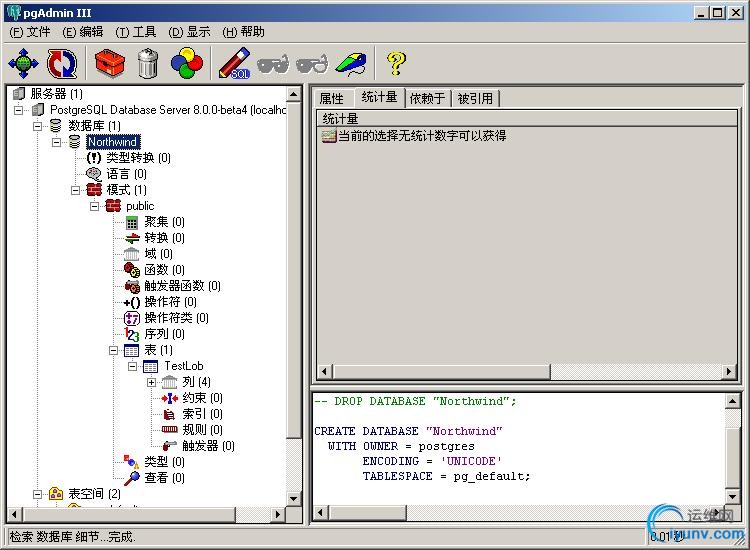Click the second glasses filtered view icon

312,64
